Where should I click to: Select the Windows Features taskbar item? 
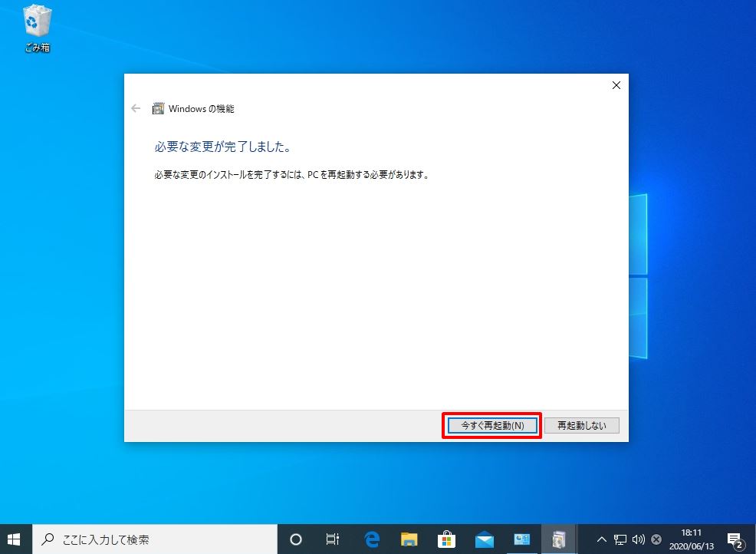click(559, 539)
